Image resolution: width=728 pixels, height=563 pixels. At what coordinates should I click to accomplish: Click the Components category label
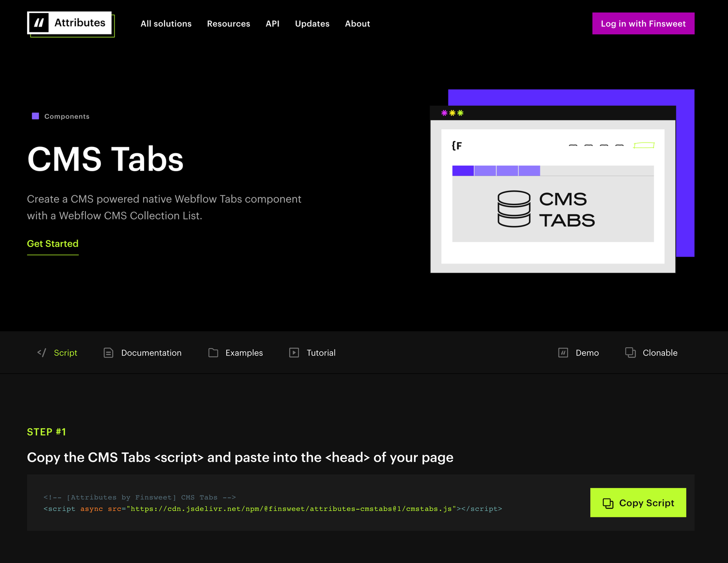(x=67, y=116)
